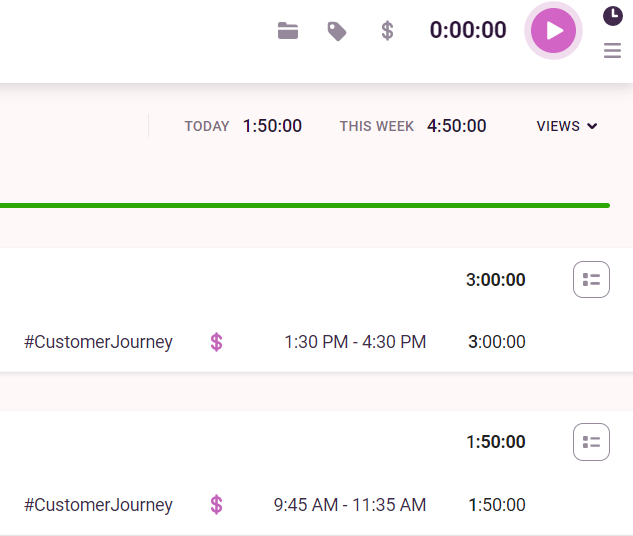Viewport: 633px width, 536px height.
Task: Open the project folder icon
Action: coord(288,31)
